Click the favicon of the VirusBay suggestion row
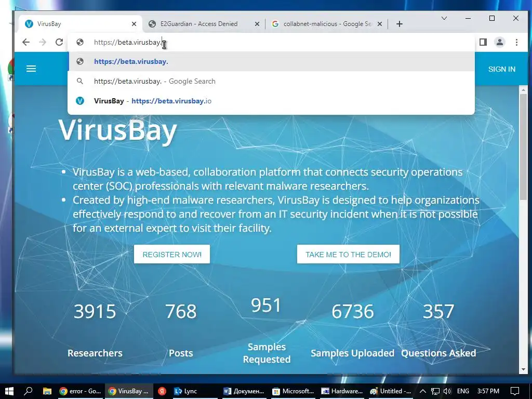 (79, 101)
